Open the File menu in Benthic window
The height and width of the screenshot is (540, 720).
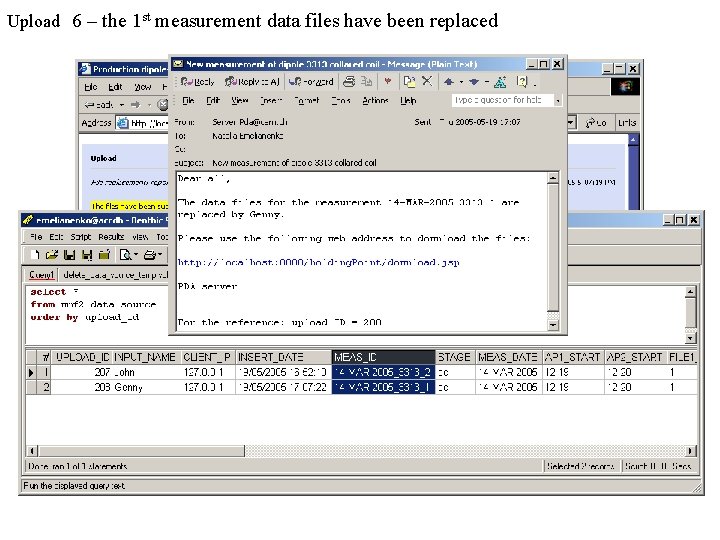36,237
